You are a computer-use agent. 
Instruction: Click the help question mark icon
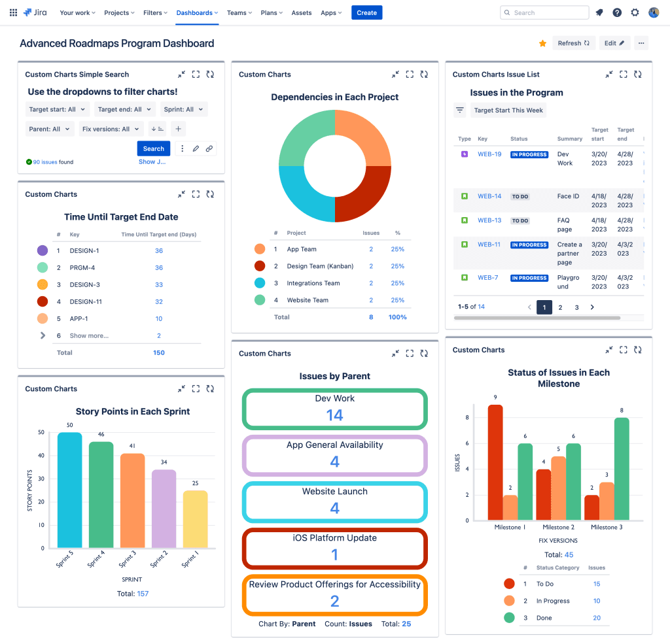(616, 12)
